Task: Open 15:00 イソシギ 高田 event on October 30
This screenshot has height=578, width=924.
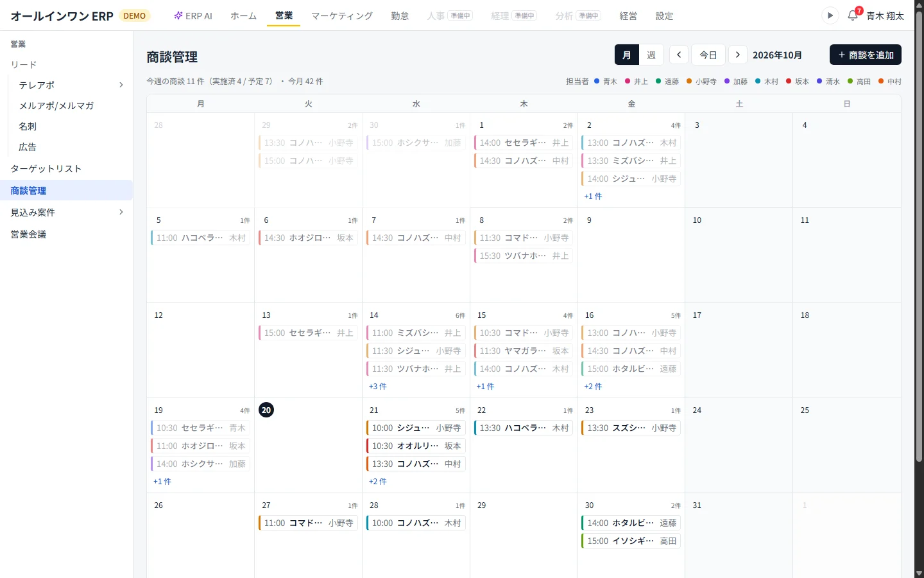Action: (x=631, y=541)
